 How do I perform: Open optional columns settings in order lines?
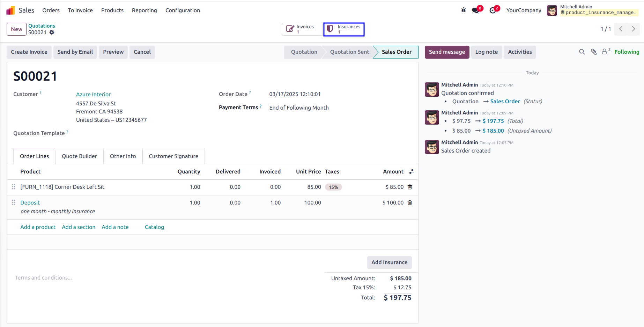412,172
